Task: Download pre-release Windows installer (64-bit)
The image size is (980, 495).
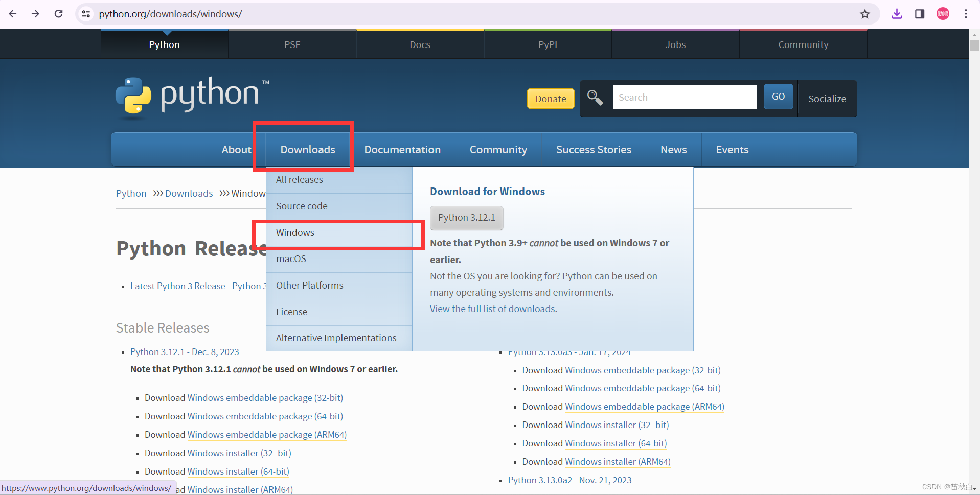Action: click(616, 443)
